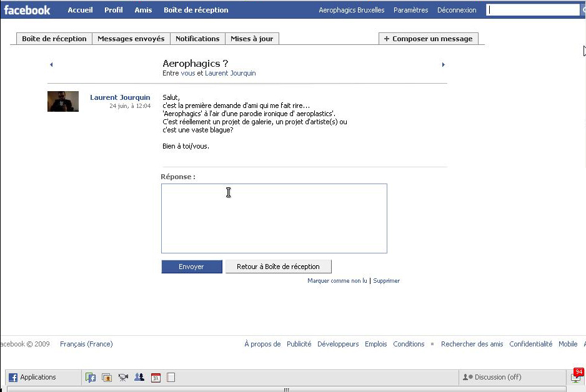Open the groups icon in bottom bar
The image size is (586, 392).
point(139,377)
